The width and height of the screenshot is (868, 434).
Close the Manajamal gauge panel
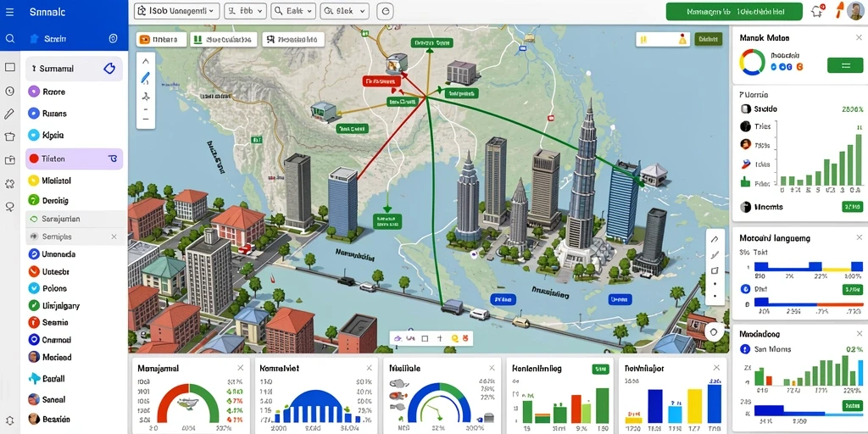tap(240, 368)
